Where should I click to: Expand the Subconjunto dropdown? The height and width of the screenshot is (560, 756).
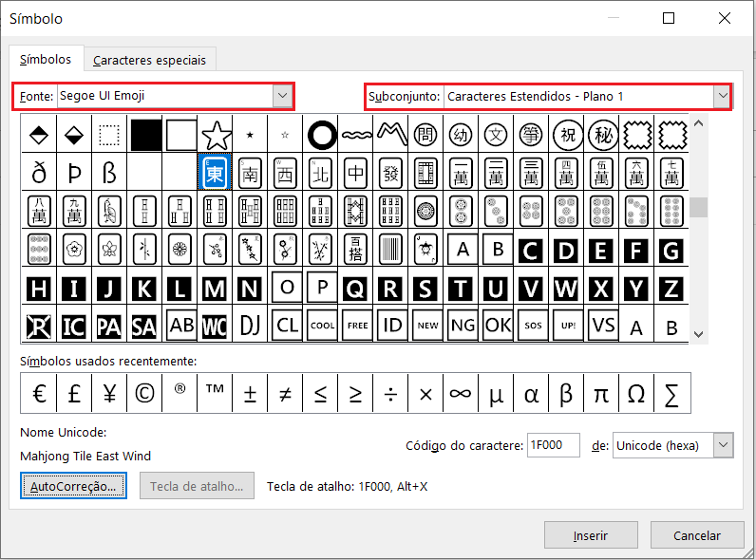click(722, 96)
